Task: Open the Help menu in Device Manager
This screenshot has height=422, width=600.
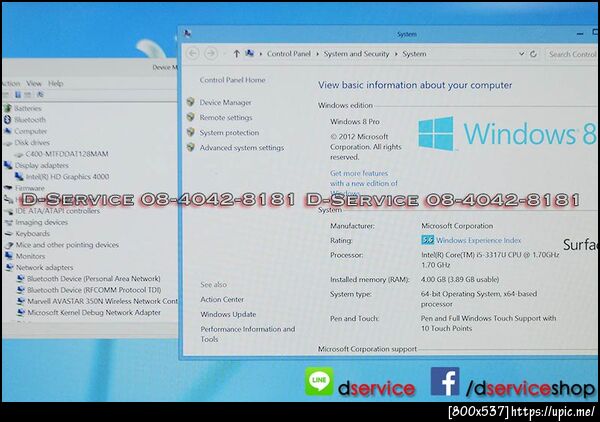Action: point(55,83)
